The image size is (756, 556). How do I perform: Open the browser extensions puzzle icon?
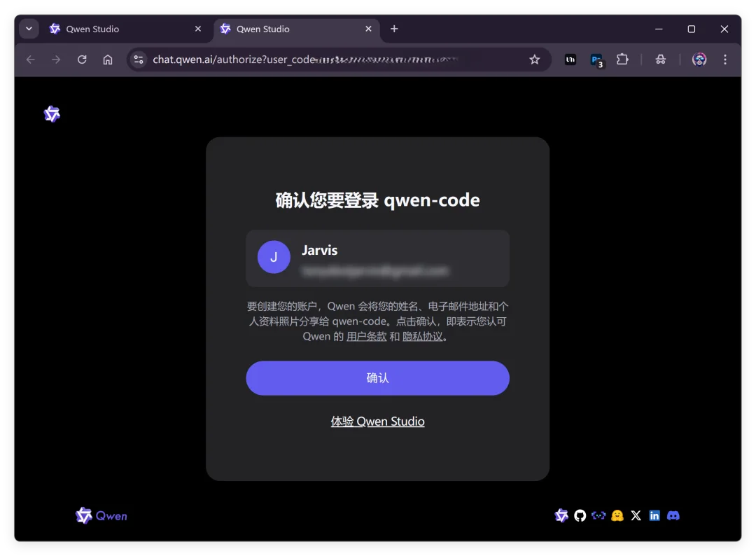[622, 60]
